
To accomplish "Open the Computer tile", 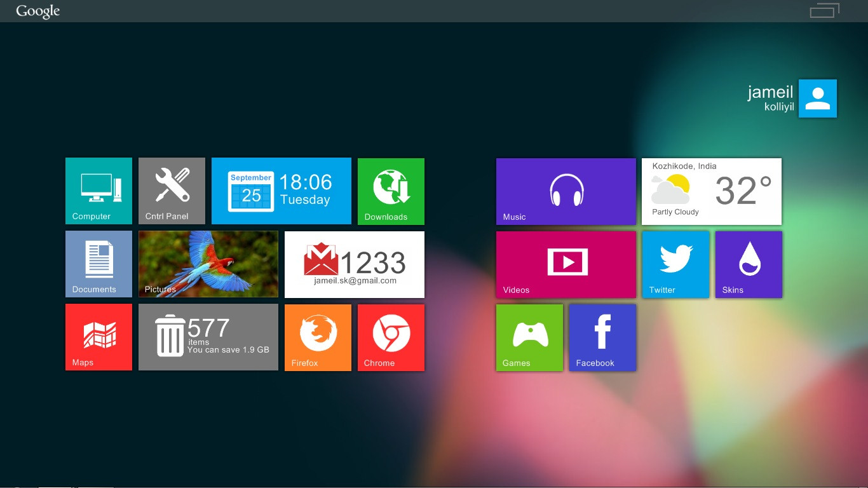I will [98, 191].
